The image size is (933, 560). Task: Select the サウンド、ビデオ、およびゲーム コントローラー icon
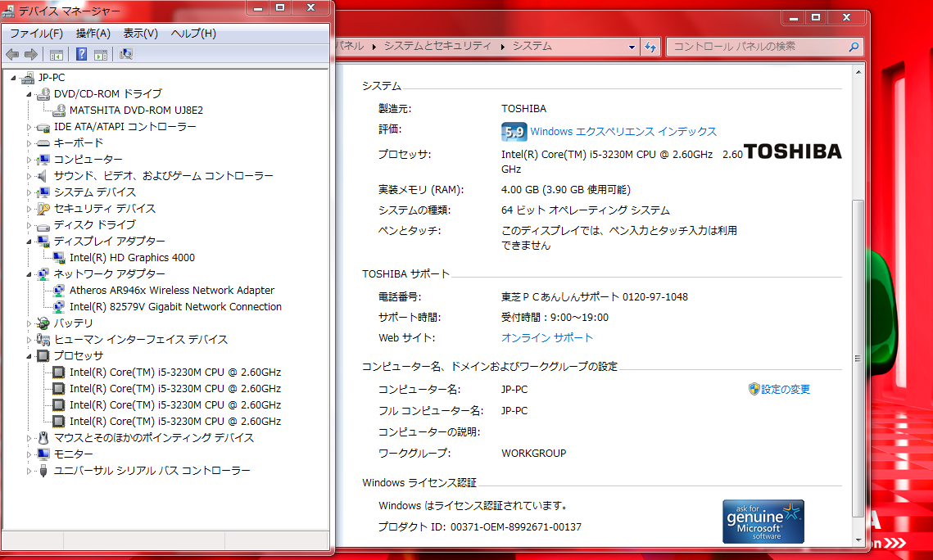[x=43, y=176]
